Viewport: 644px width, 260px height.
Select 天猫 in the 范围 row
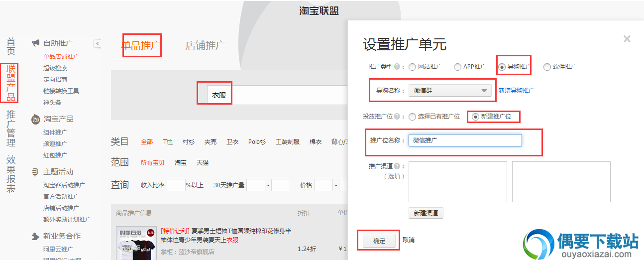(203, 163)
